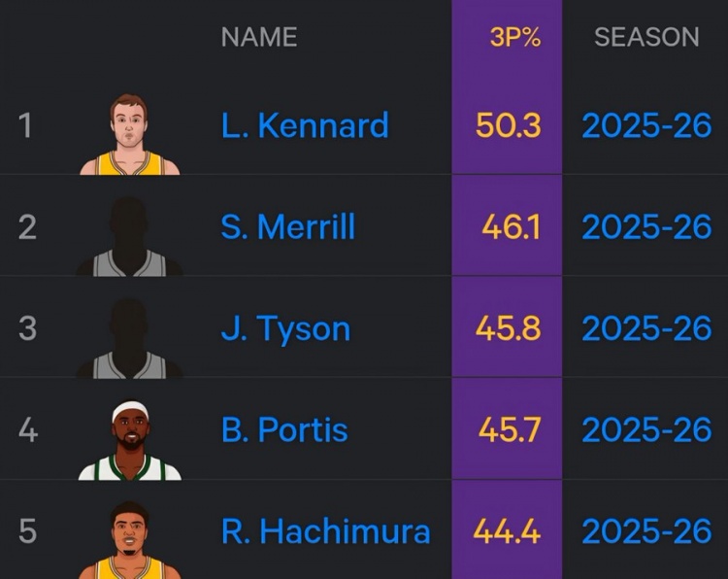The width and height of the screenshot is (728, 579).
Task: Sort by the 3P% column header
Action: 514,37
